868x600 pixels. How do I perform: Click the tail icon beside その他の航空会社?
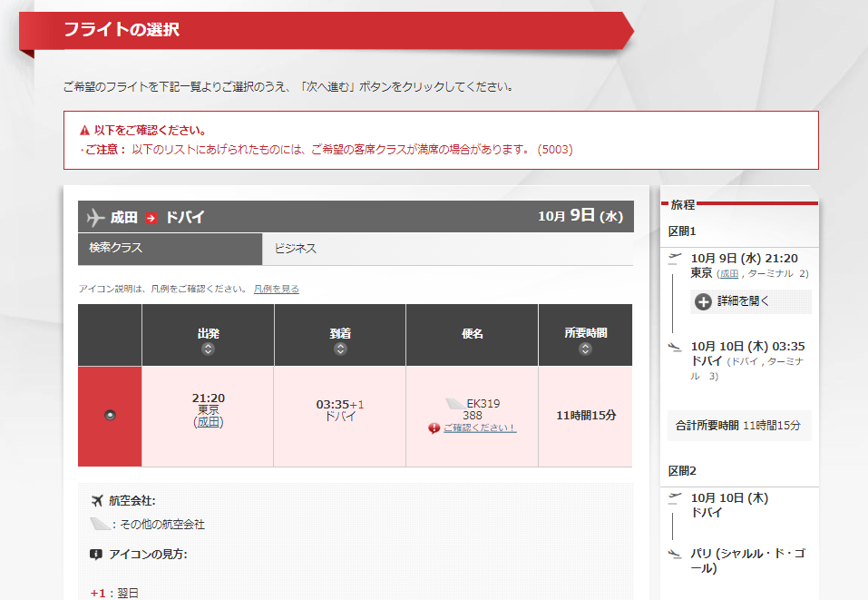[x=100, y=524]
